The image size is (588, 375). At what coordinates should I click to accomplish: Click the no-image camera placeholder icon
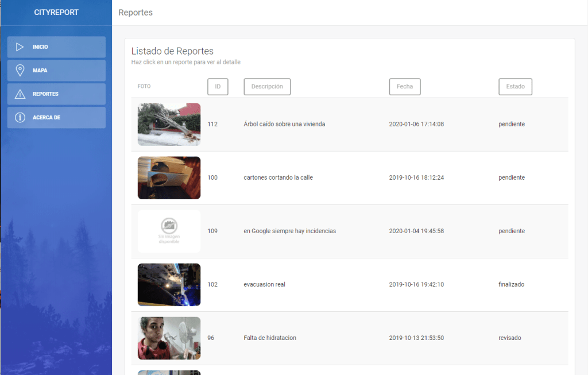click(169, 225)
